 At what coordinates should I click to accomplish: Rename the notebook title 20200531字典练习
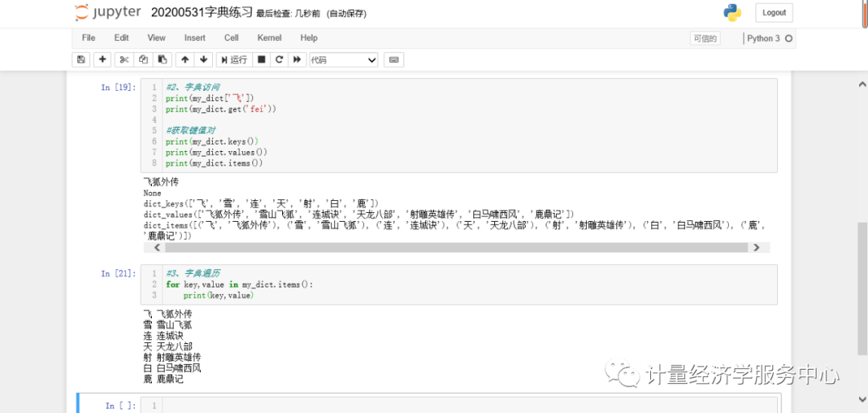click(x=202, y=12)
